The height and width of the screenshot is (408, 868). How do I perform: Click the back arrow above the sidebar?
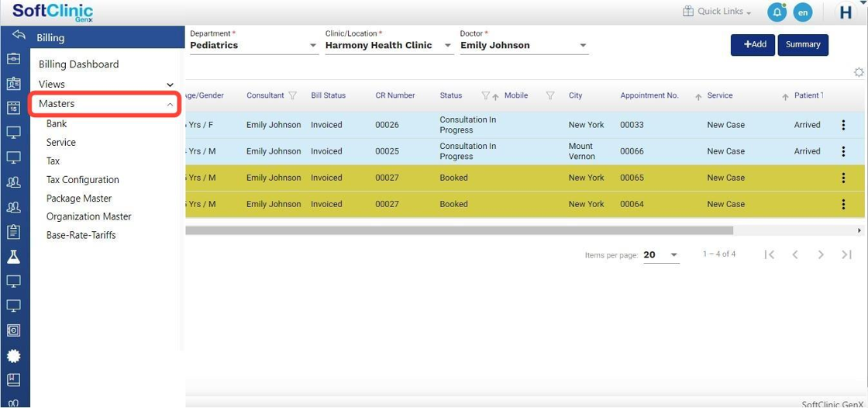[x=19, y=36]
